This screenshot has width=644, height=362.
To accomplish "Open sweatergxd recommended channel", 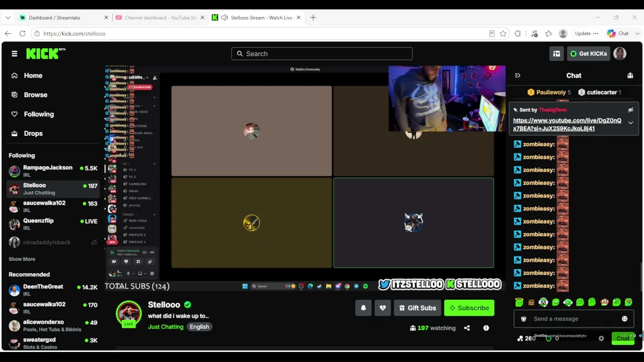I will click(53, 343).
